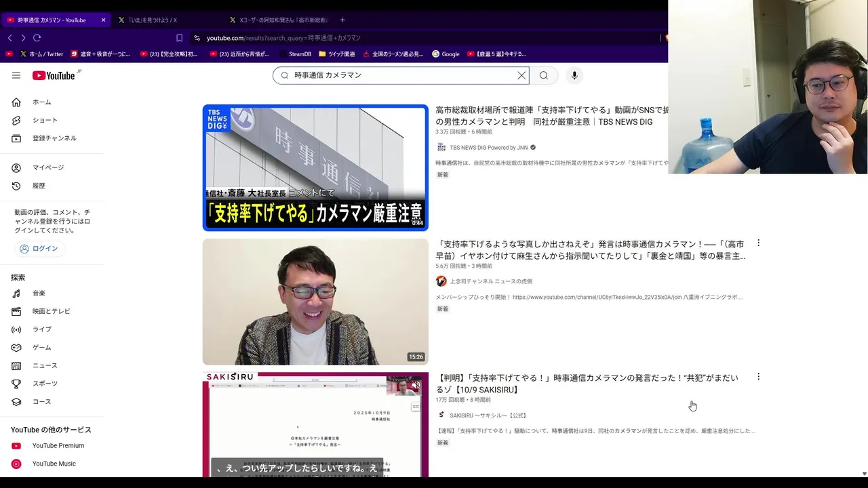Open the YouTube hamburger guide menu
The width and height of the screenshot is (868, 488).
(16, 75)
